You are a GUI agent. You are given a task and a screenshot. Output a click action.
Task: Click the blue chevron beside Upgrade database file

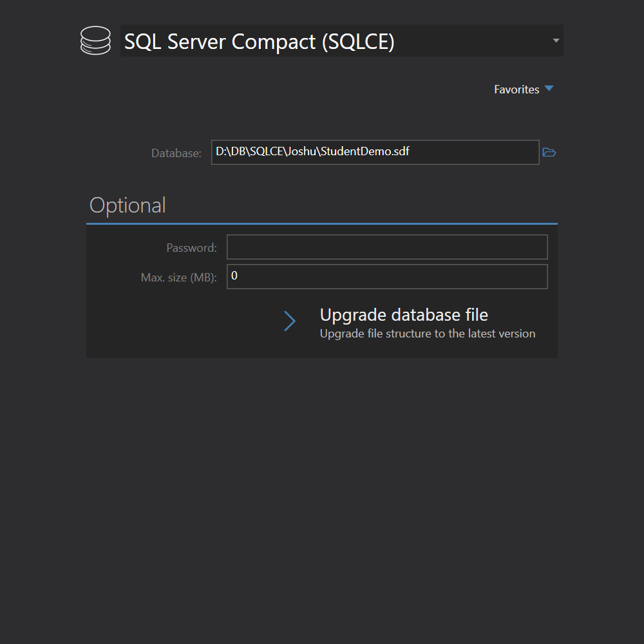pos(290,321)
